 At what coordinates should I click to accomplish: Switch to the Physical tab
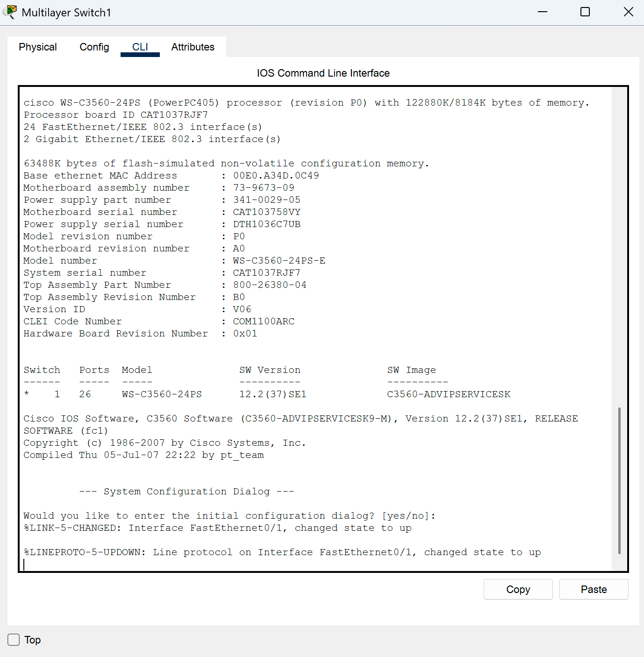tap(38, 47)
